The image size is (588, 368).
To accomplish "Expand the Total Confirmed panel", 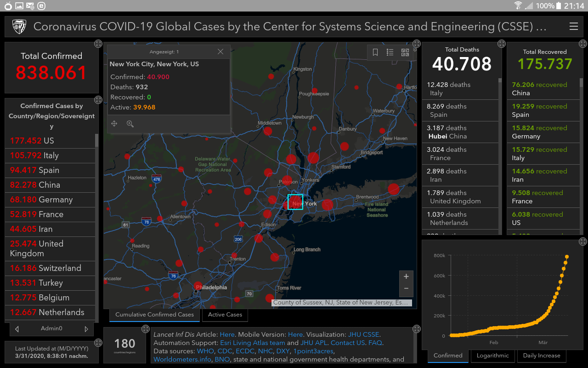I will point(98,44).
